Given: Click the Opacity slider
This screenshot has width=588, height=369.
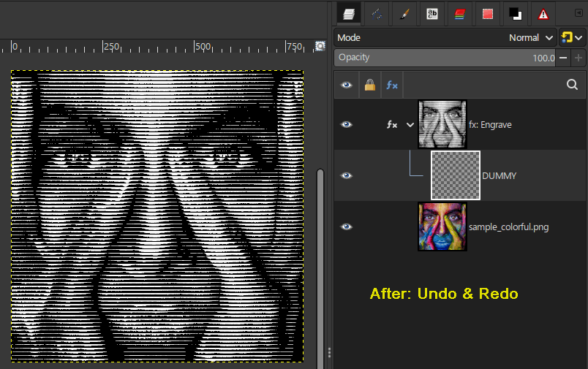Looking at the screenshot, I should tap(445, 58).
